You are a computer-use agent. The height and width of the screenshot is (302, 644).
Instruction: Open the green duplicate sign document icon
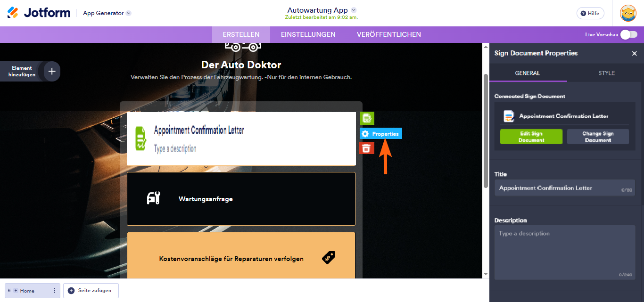coord(367,118)
